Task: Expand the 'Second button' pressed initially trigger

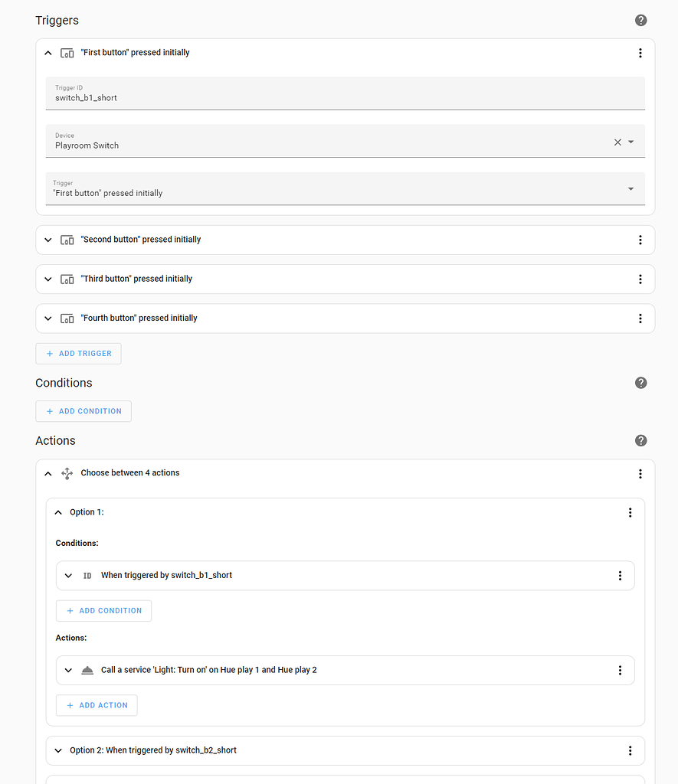Action: click(47, 239)
